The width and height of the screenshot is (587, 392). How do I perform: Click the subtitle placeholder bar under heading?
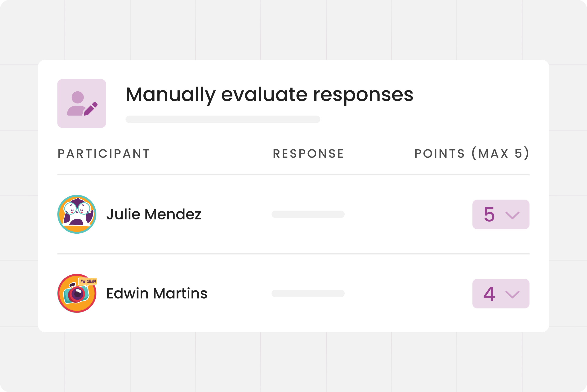click(223, 119)
